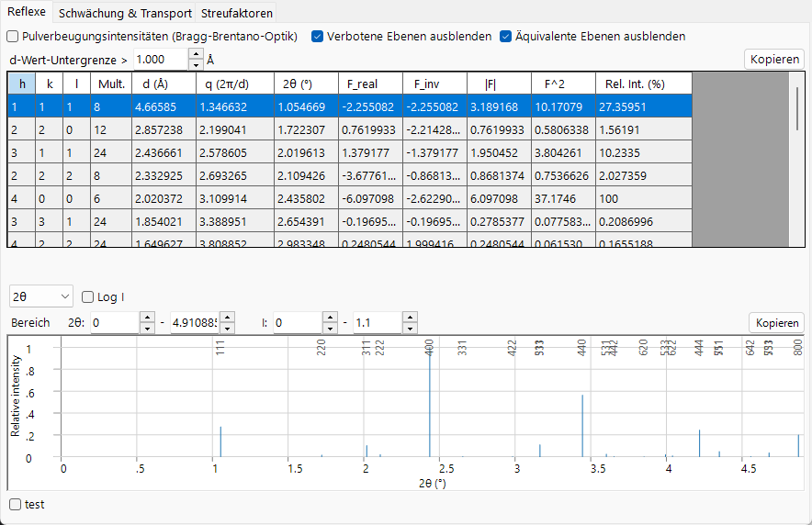Tick the test checkbox

tap(16, 504)
